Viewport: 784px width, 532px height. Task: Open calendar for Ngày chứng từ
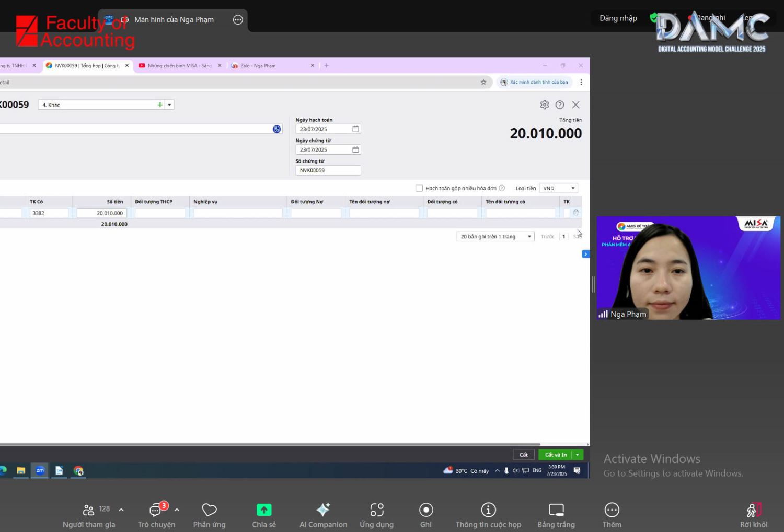pos(355,150)
